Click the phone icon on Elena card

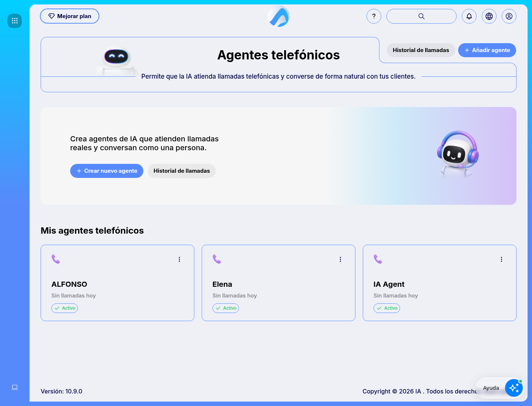coord(217,259)
